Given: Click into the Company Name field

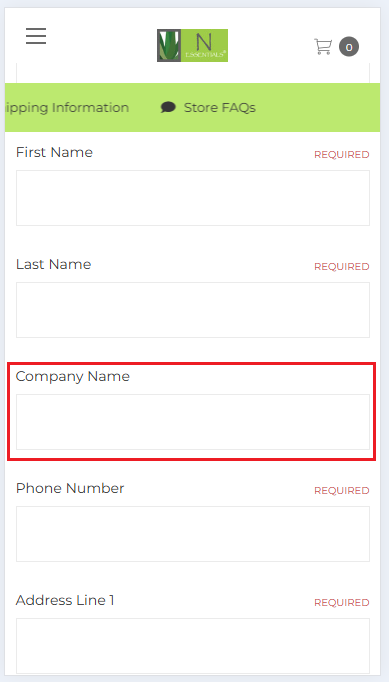Looking at the screenshot, I should 193,422.
